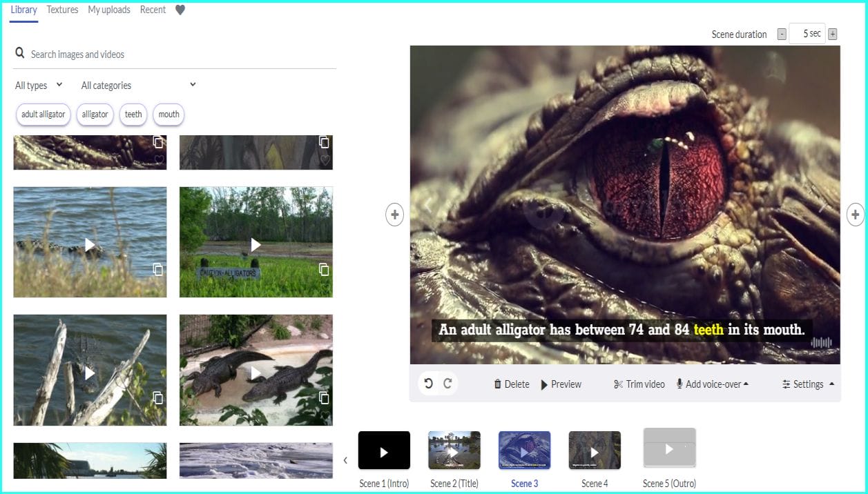Expand the Settings menu
The image size is (868, 494).
coord(808,384)
